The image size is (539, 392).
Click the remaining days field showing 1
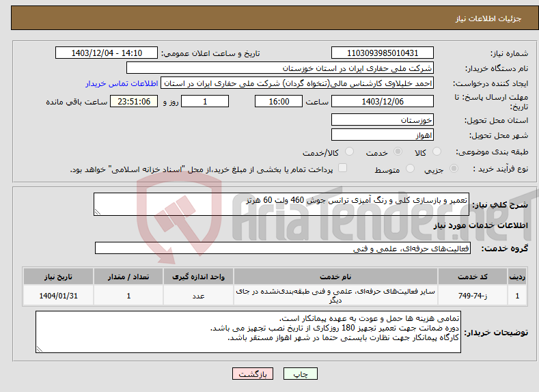(x=205, y=101)
